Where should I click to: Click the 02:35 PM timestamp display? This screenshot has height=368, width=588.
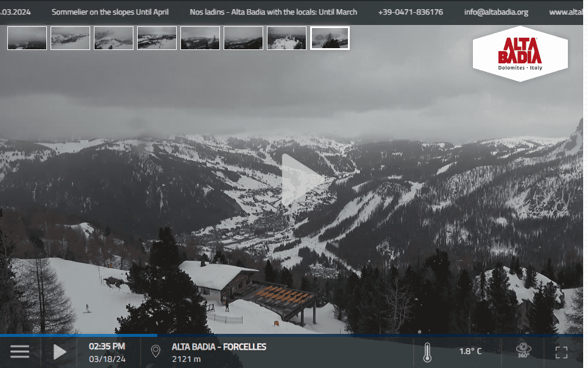[x=107, y=346]
